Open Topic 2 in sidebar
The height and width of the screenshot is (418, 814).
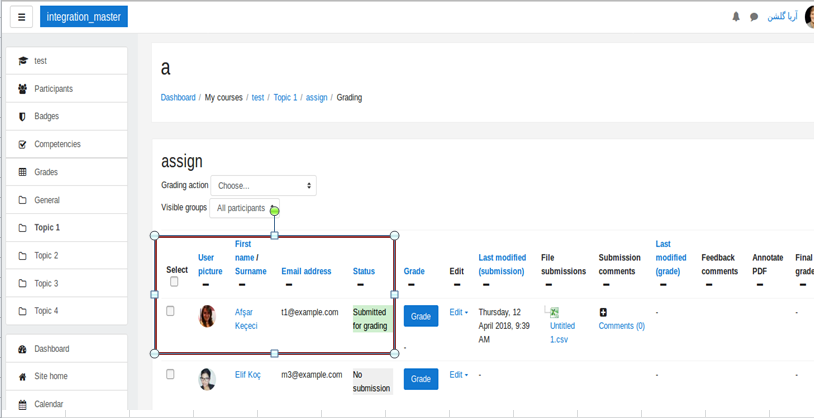coord(66,255)
